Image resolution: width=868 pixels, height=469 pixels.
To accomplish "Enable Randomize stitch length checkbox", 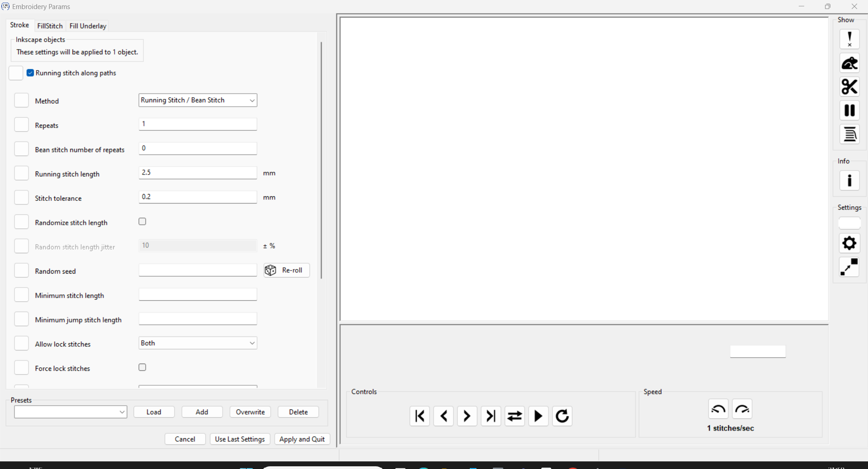I will click(143, 222).
